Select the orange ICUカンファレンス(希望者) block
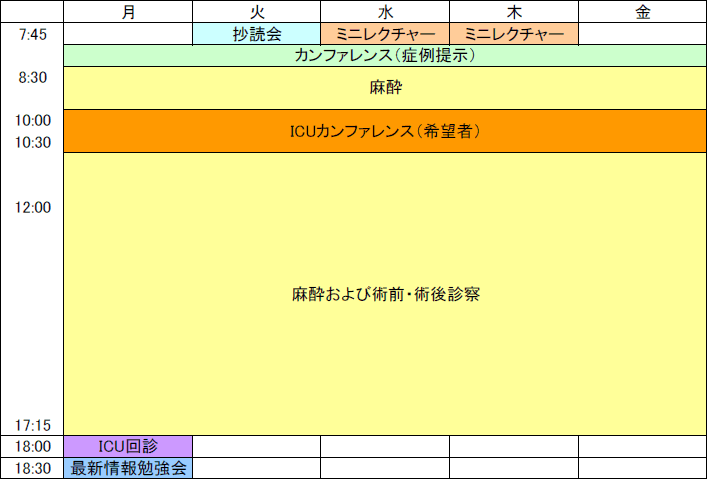Viewport: 707px width, 479px height. tap(385, 131)
